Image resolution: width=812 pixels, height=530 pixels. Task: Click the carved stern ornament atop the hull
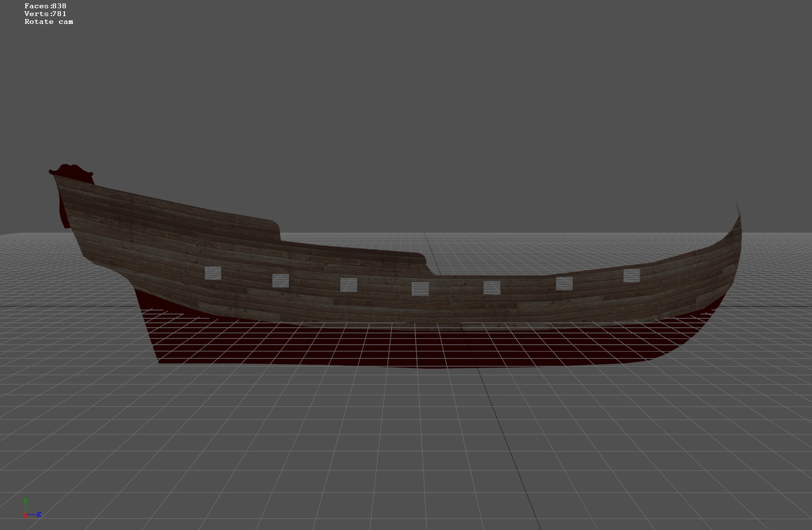(72, 173)
